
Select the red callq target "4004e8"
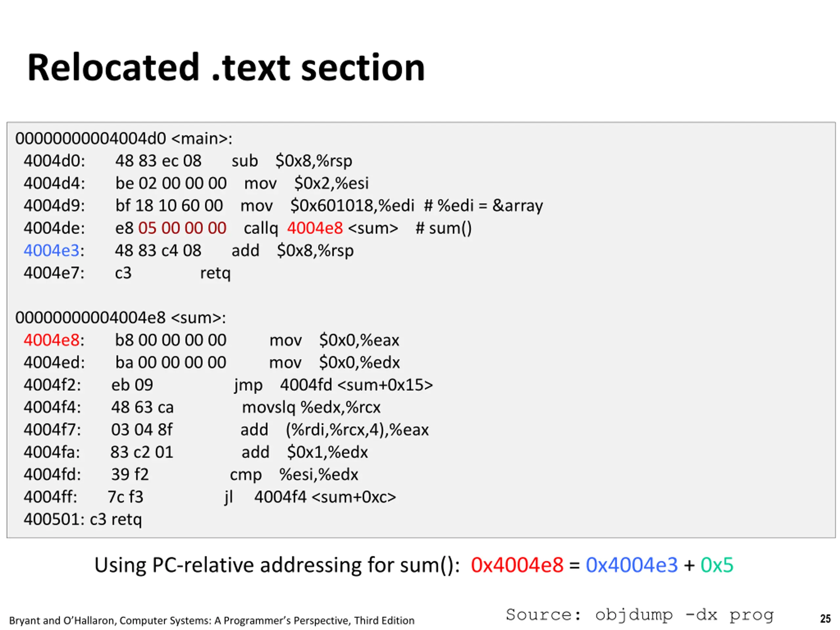[x=315, y=228]
